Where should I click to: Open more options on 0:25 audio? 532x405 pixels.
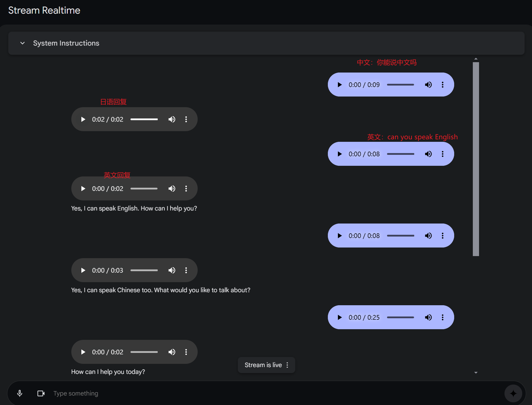point(443,317)
